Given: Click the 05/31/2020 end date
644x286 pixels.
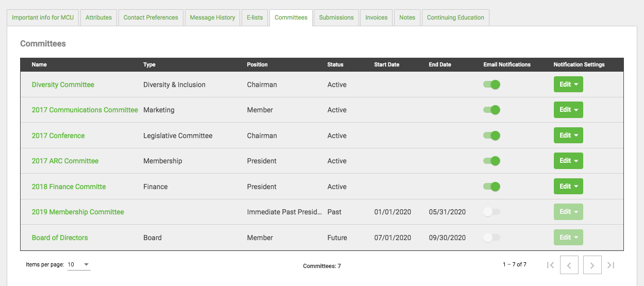Looking at the screenshot, I should click(x=447, y=212).
